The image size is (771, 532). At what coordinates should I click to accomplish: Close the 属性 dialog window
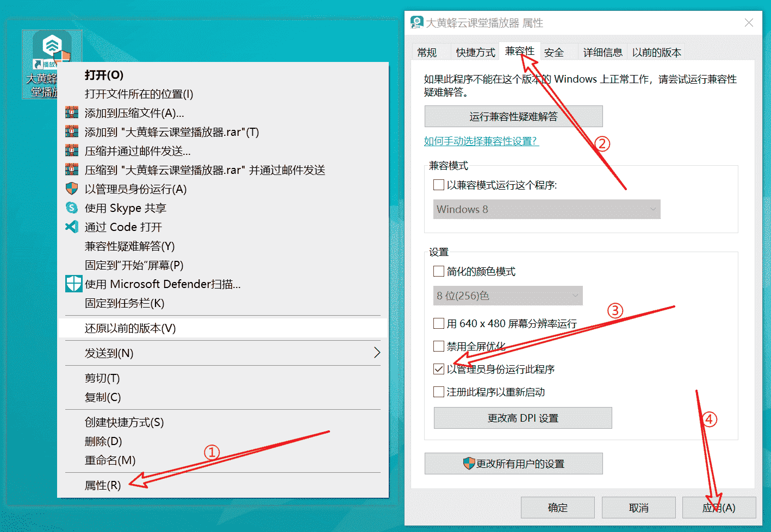click(749, 23)
